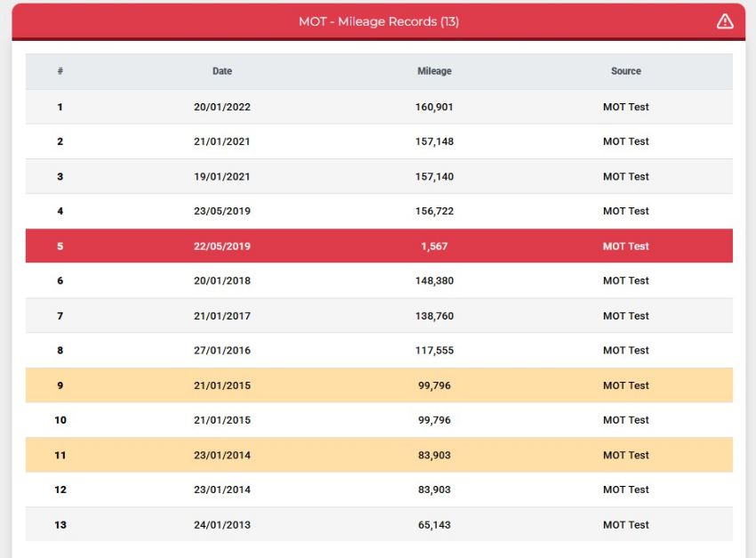Screen dimensions: 756x558
Task: Select the 23/05/2019 date cell
Action: click(222, 211)
